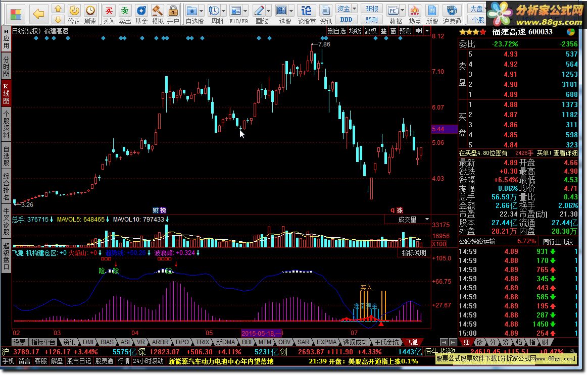Open the 热点 hot topics flame icon
588x375 pixels.
click(414, 14)
